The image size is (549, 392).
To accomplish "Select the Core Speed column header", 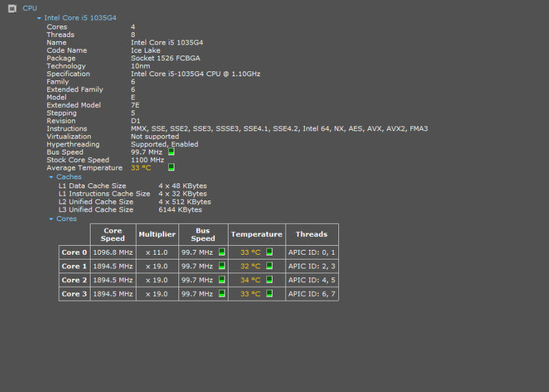I will [113, 234].
